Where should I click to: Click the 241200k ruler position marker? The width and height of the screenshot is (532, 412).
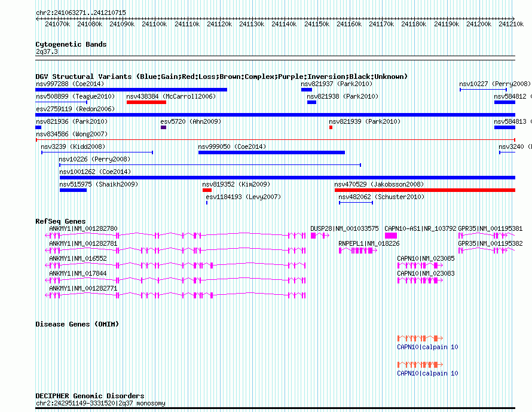point(479,24)
